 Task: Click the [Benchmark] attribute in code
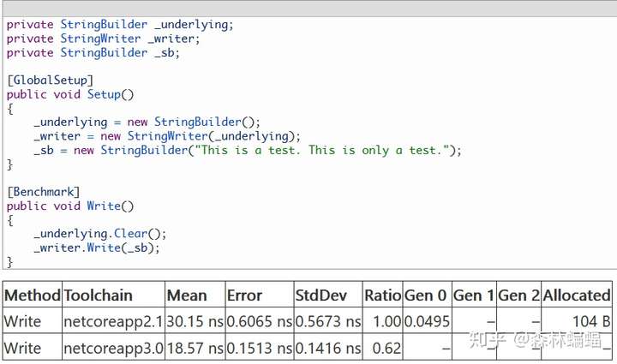(44, 192)
